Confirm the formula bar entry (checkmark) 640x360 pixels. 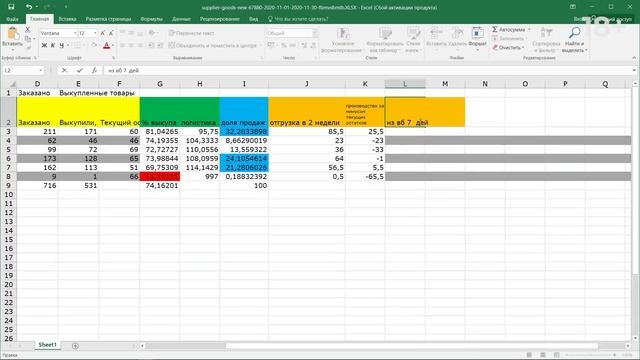tap(79, 71)
